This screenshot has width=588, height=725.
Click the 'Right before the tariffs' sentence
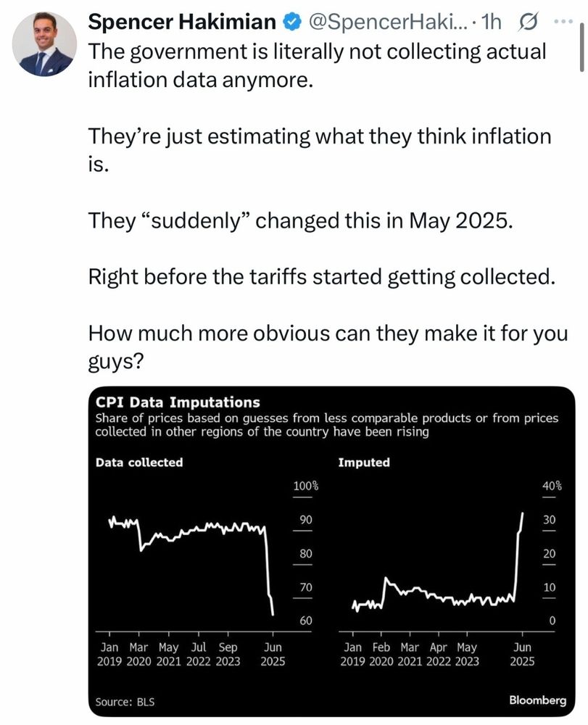321,277
